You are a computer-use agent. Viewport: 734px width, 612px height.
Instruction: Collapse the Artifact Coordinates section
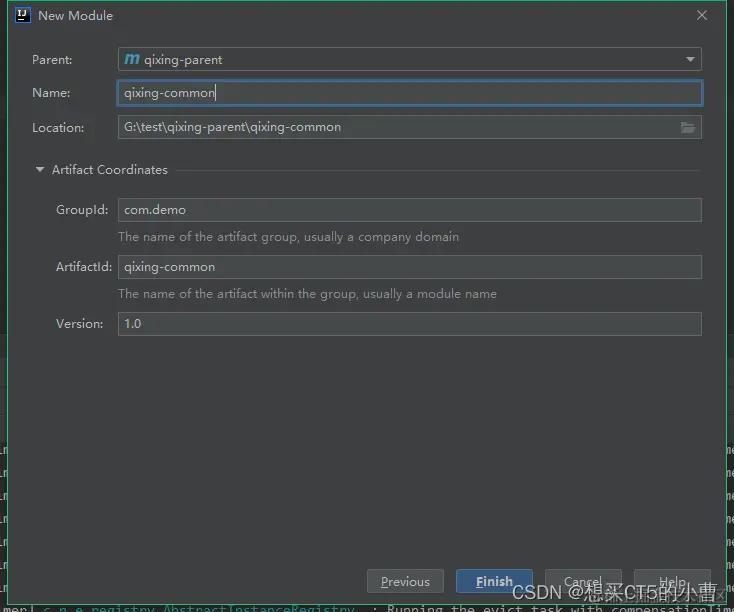[40, 170]
